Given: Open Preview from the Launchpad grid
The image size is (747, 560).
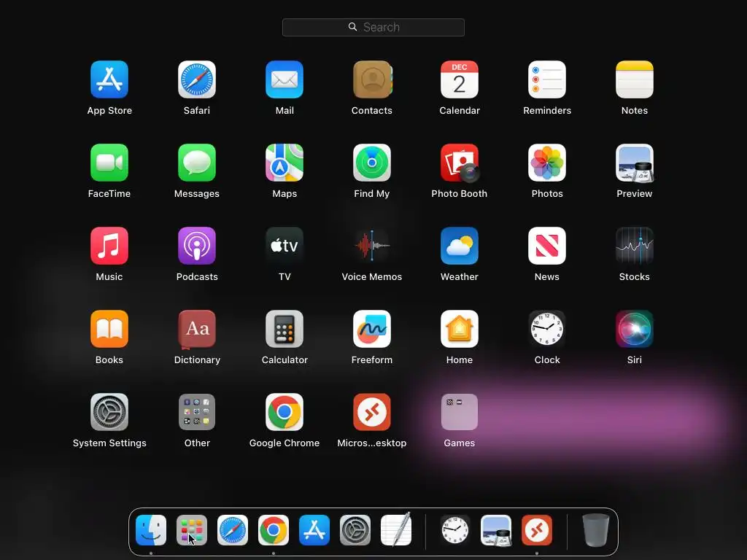Looking at the screenshot, I should 635,163.
